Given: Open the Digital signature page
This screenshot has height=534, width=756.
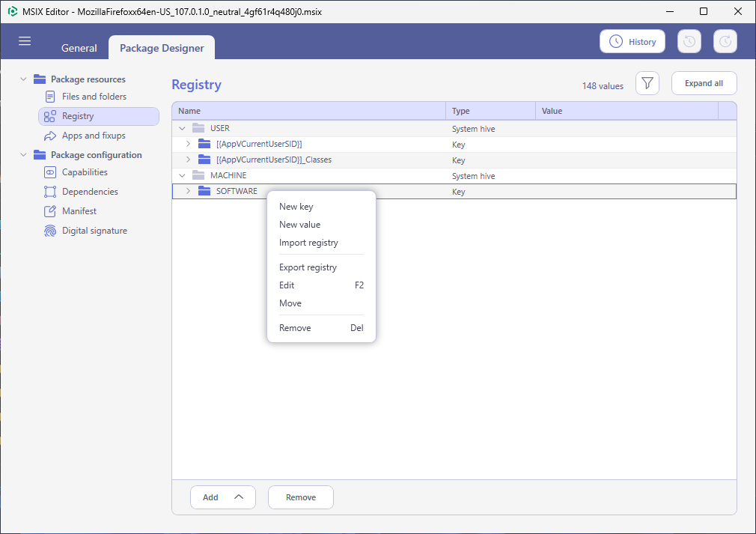Looking at the screenshot, I should click(94, 231).
